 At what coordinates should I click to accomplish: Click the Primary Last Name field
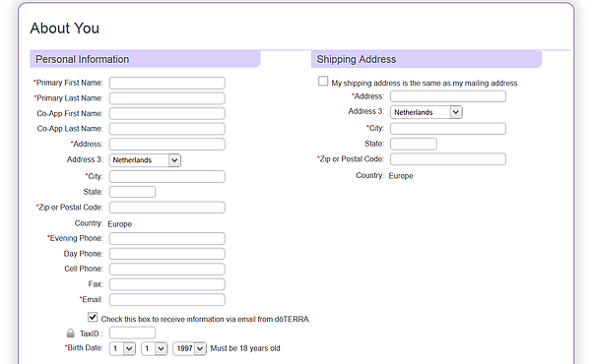coord(167,98)
